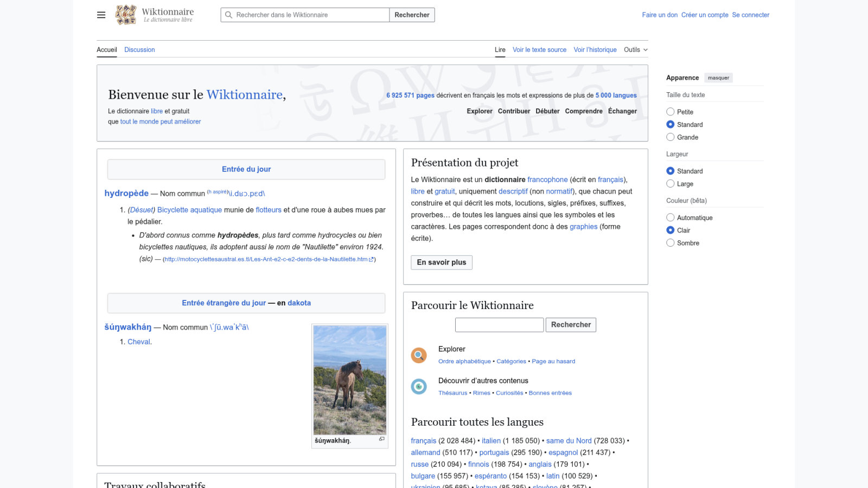Open the dakota language link
This screenshot has height=488, width=868.
(x=299, y=303)
